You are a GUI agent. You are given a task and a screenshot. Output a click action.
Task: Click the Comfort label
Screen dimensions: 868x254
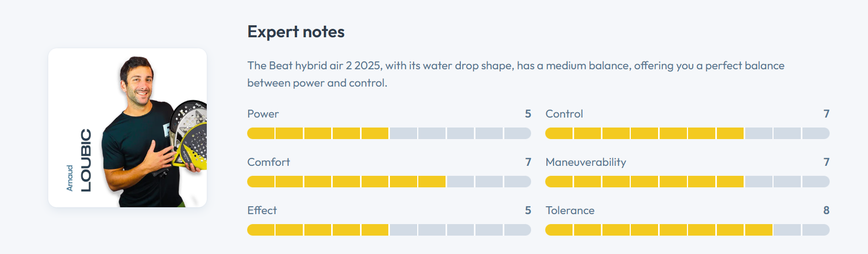coord(268,162)
